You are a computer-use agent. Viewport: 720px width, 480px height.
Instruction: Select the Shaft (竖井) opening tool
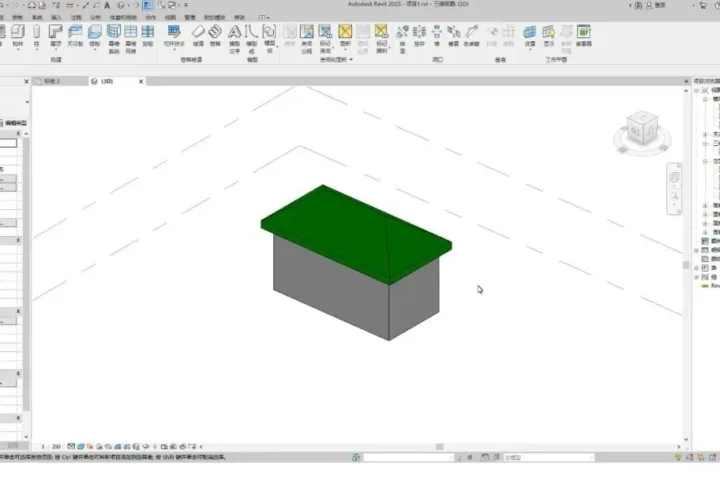click(x=419, y=35)
